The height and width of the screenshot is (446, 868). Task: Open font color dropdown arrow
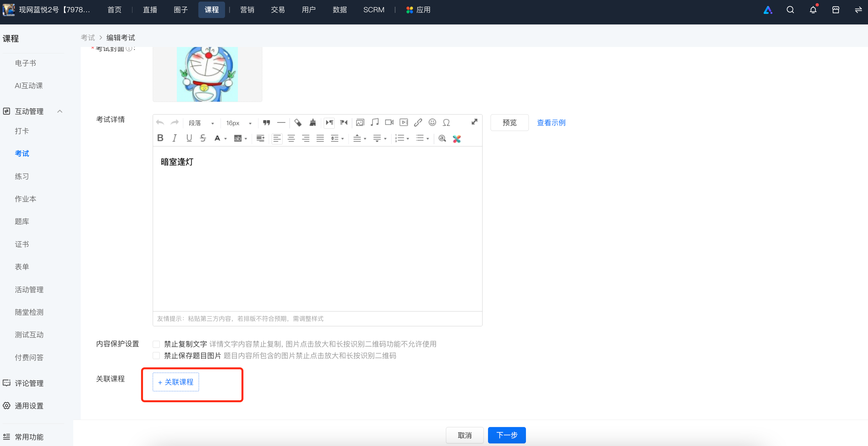(x=225, y=139)
